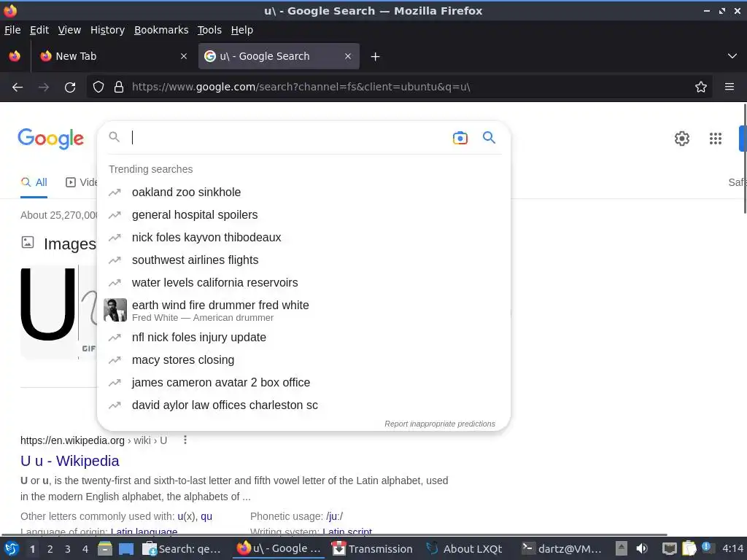Open the Firefox hamburger application menu

729,87
